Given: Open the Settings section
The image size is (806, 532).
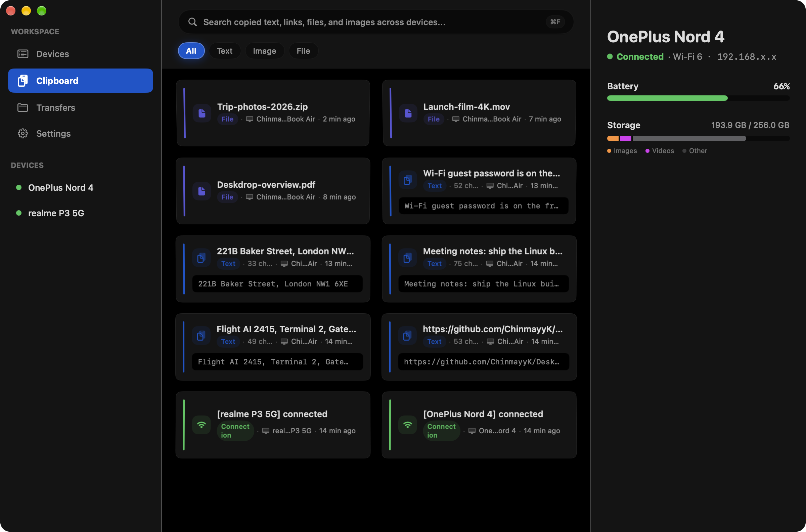Looking at the screenshot, I should (80, 133).
